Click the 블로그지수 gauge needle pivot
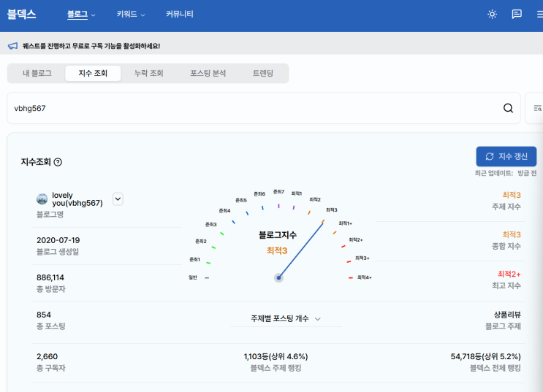The height and width of the screenshot is (392, 543). point(278,278)
